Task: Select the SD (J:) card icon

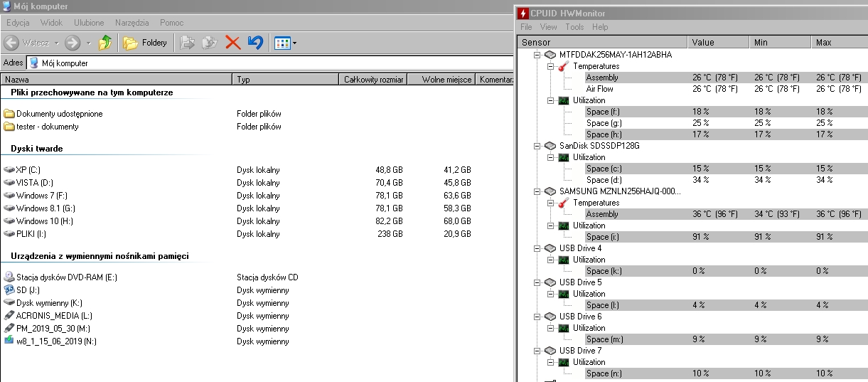Action: tap(9, 290)
